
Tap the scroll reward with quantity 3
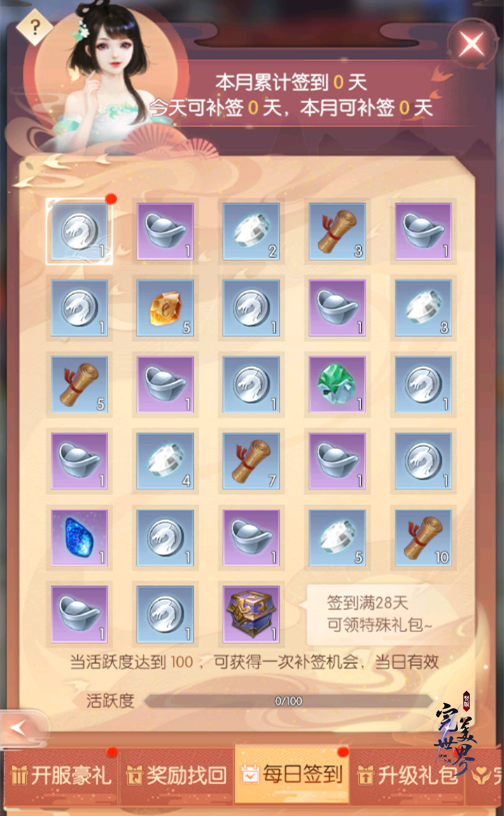click(337, 231)
